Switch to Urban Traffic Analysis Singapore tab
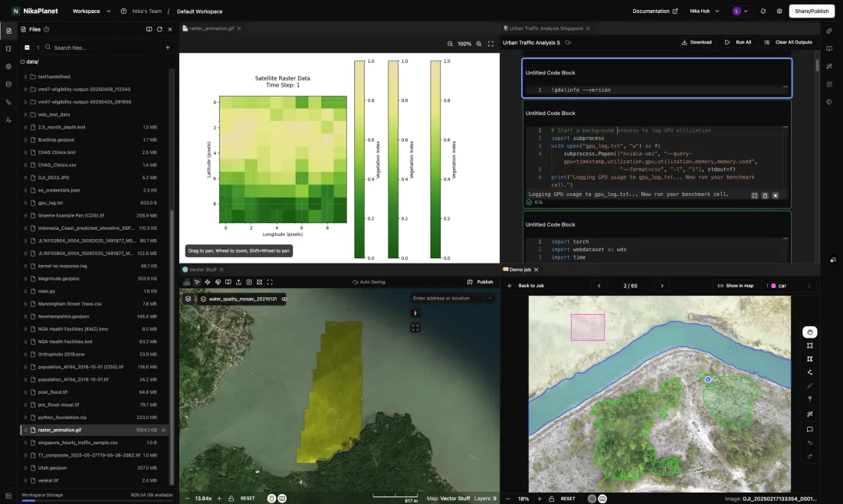The width and height of the screenshot is (843, 504). point(546,28)
